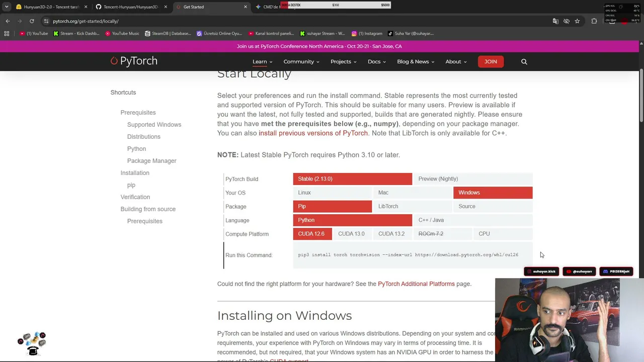Expand the Docs menu
This screenshot has height=362, width=644.
click(376, 62)
